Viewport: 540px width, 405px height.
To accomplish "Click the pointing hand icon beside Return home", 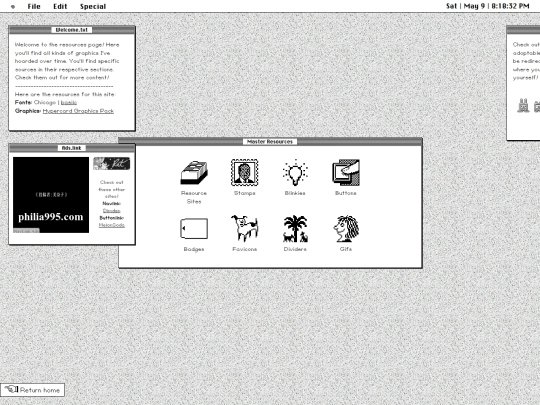I will tap(11, 390).
